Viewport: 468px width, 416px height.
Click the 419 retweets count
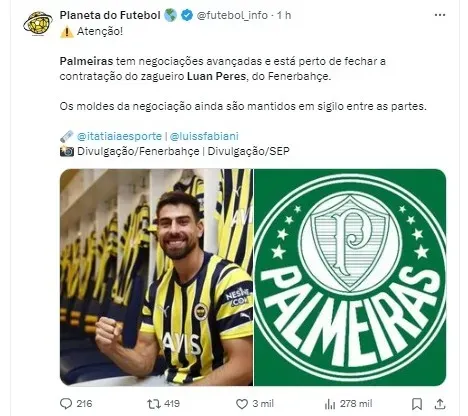(x=172, y=404)
